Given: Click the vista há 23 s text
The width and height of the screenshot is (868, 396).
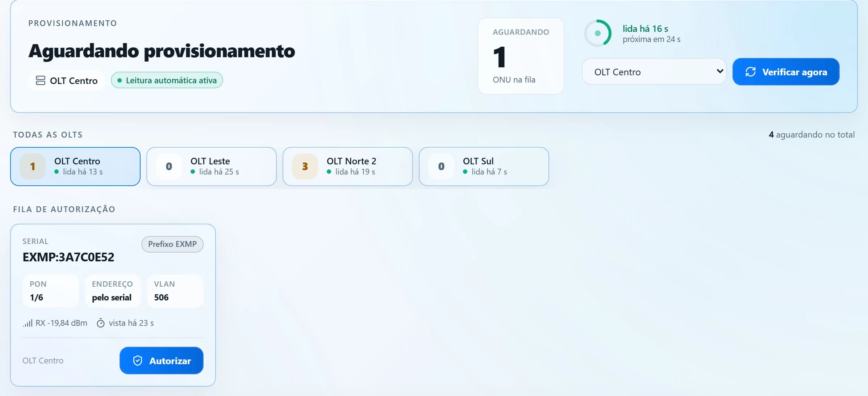Looking at the screenshot, I should tap(131, 323).
